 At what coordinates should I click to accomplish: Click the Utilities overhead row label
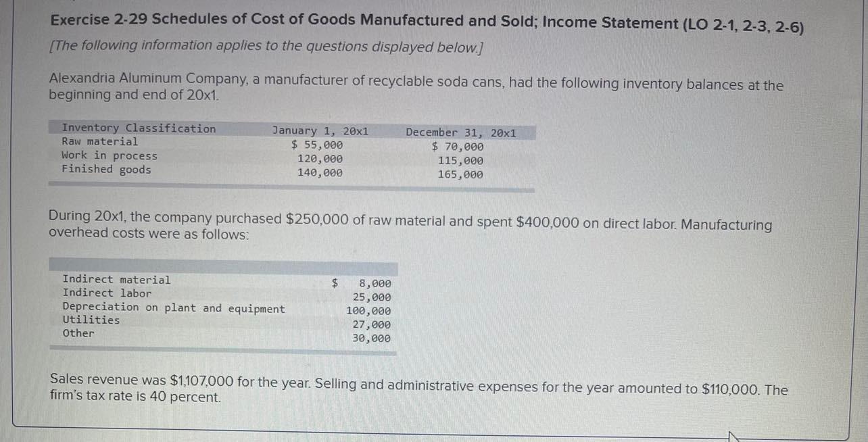tap(91, 320)
